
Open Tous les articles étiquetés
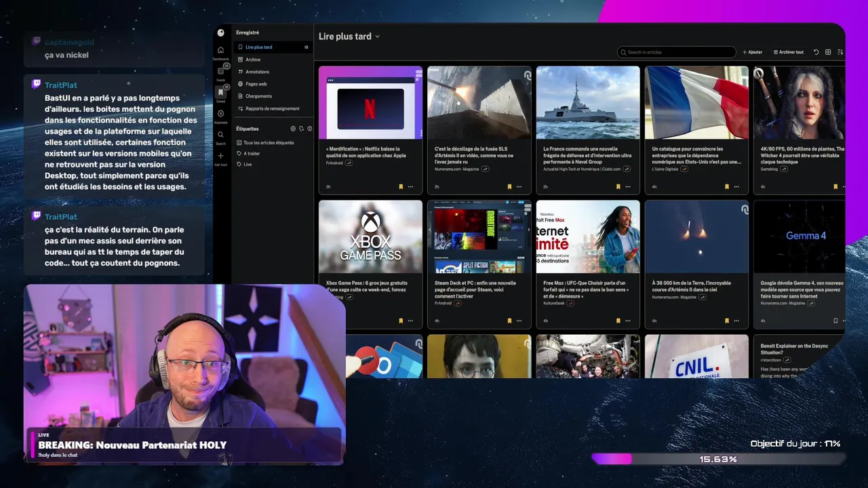pos(265,143)
